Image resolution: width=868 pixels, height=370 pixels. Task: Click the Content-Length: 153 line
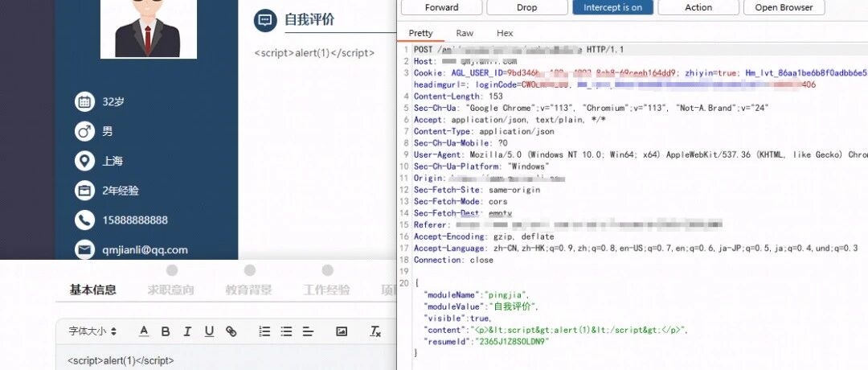pos(458,97)
